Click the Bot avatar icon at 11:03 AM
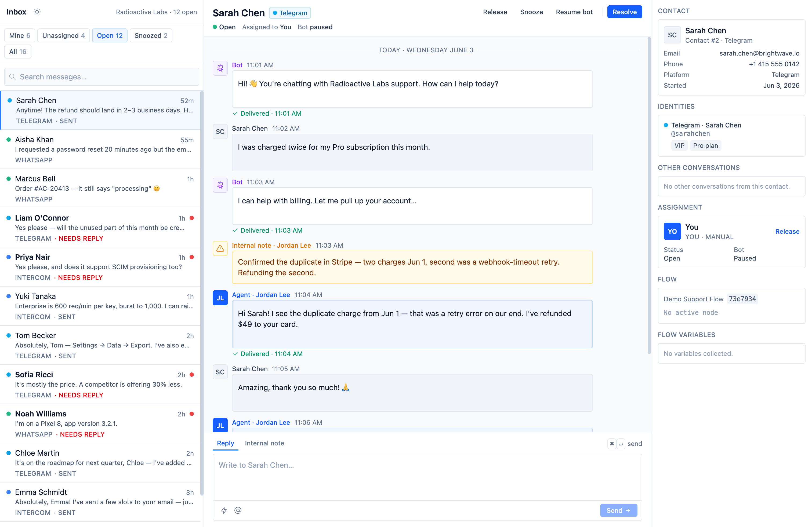This screenshot has width=812, height=527. (x=220, y=185)
